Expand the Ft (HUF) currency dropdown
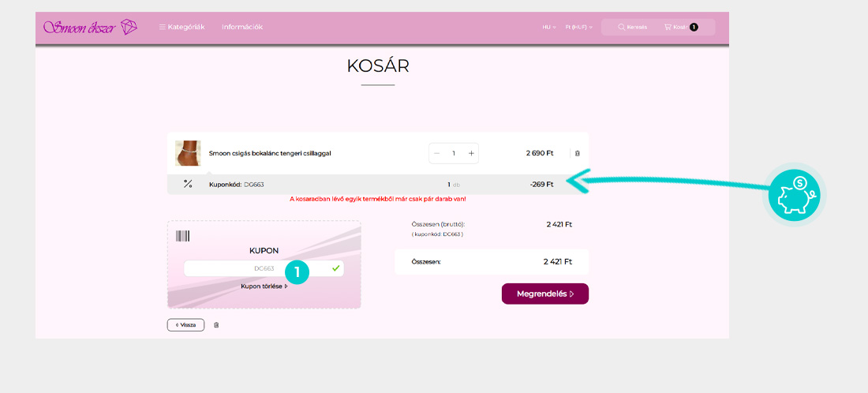The width and height of the screenshot is (868, 393). click(x=578, y=27)
